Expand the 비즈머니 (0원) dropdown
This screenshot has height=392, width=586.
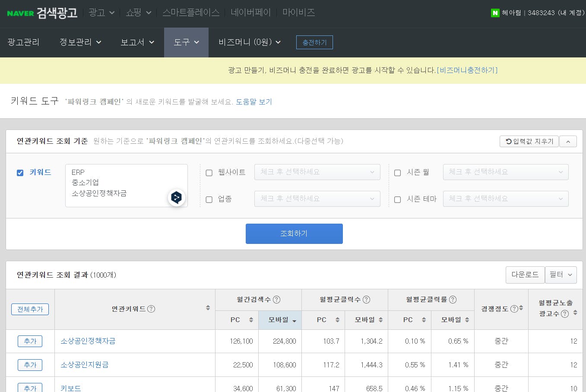click(x=250, y=42)
